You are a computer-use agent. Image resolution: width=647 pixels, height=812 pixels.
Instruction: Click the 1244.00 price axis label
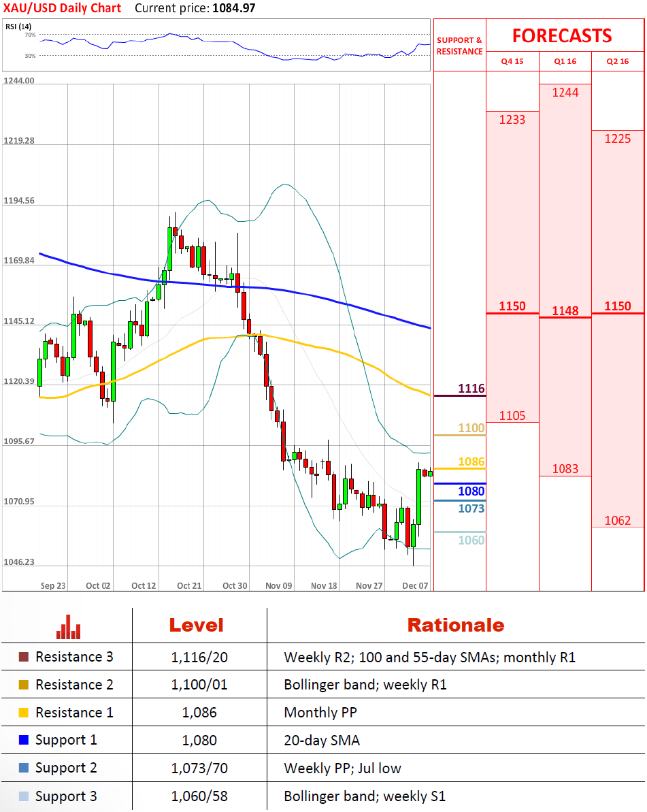[x=18, y=81]
